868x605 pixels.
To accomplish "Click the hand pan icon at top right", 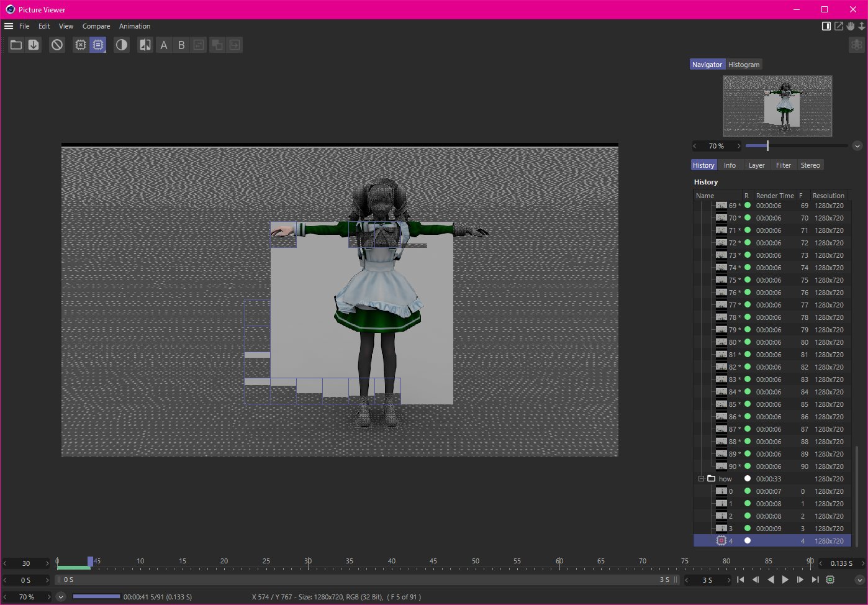I will [x=851, y=26].
